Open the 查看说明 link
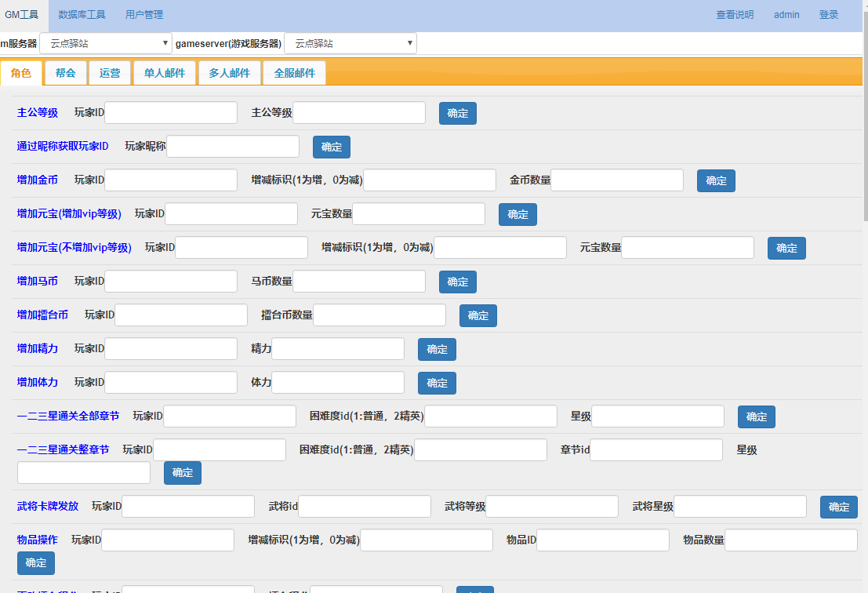 (735, 15)
